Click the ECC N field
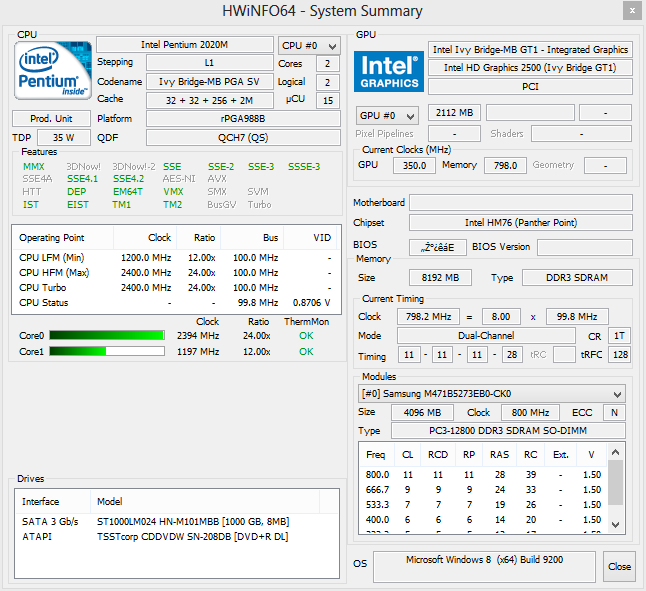Screen dimensions: 646x591 pos(614,413)
